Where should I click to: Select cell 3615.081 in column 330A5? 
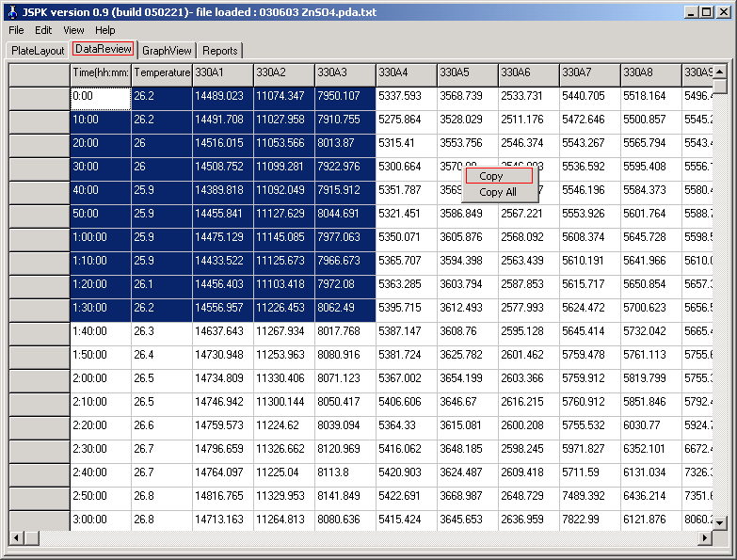468,428
